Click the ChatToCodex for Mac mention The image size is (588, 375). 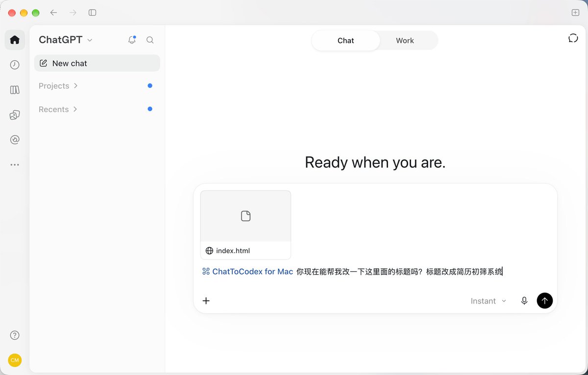pyautogui.click(x=247, y=271)
